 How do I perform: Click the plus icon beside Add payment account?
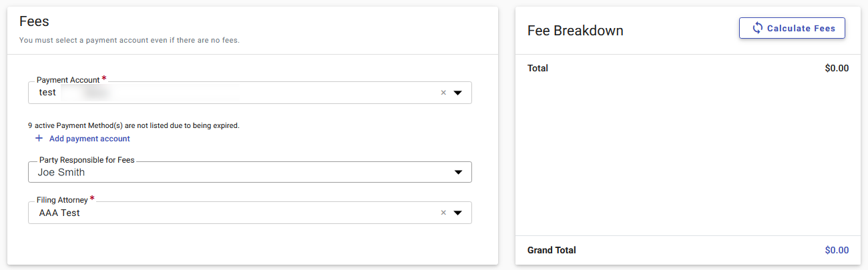click(x=39, y=139)
